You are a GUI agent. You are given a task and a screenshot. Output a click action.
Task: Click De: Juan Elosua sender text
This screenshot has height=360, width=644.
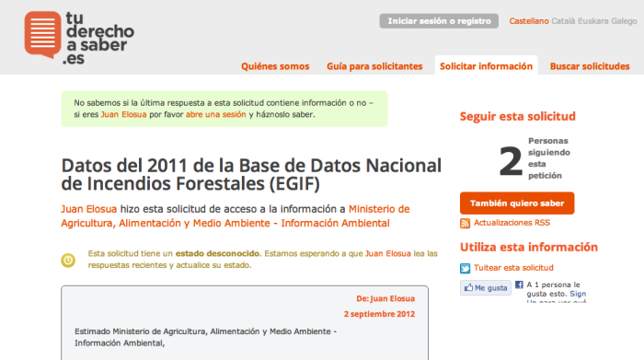click(x=385, y=298)
